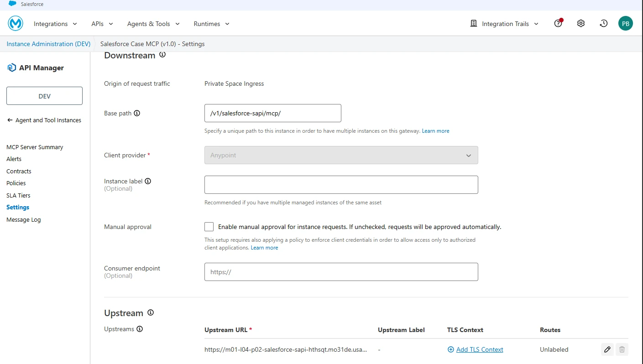Open the history clock icon
This screenshot has height=364, width=643.
(x=604, y=23)
